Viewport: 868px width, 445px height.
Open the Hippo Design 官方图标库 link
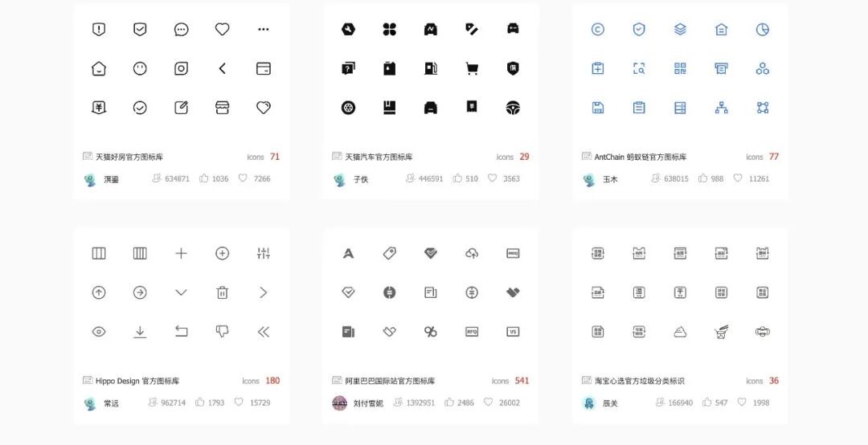[137, 381]
